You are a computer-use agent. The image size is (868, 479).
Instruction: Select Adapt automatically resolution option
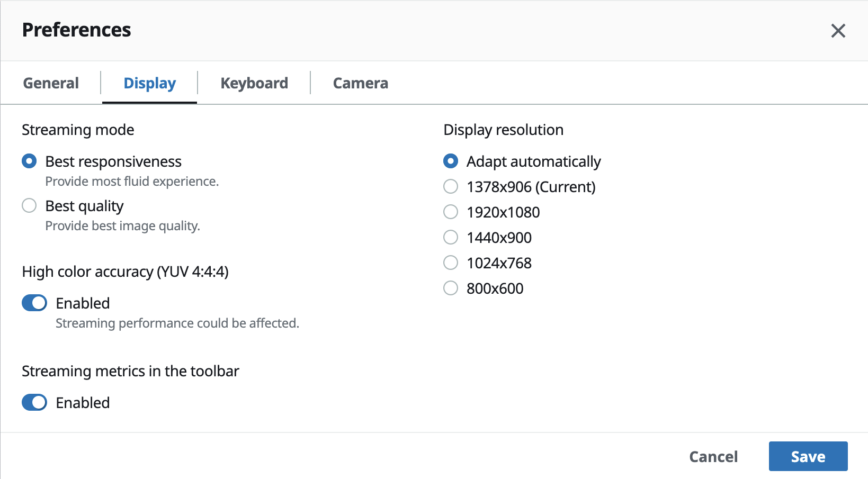point(450,161)
